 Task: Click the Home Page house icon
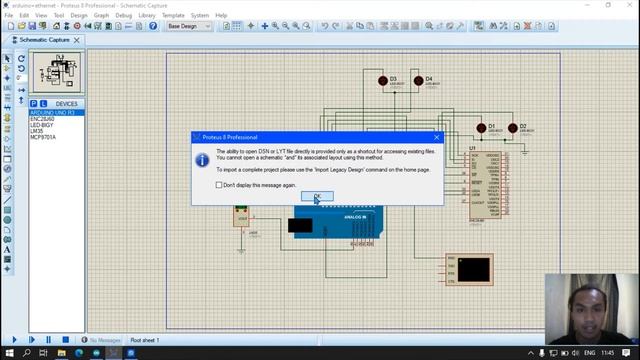[56, 26]
